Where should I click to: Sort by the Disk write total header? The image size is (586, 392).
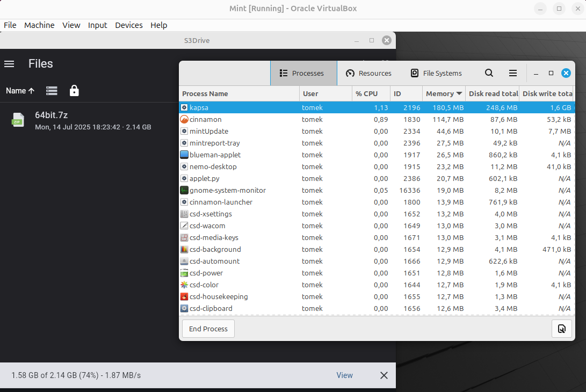(547, 94)
